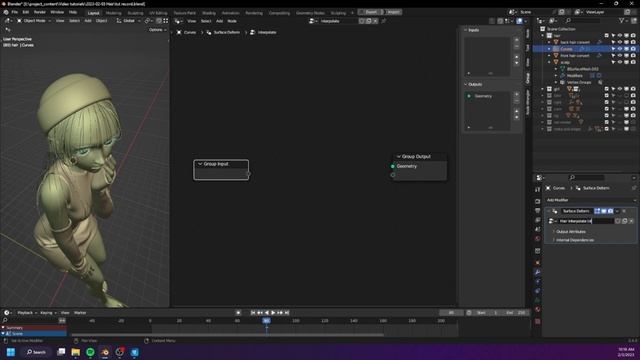Expand the viewport Options dropdown

[158, 30]
